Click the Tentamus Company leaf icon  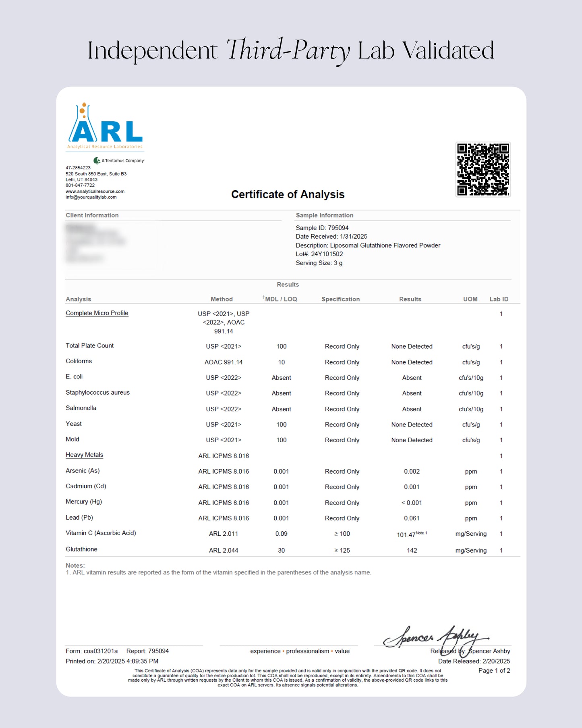pos(97,160)
